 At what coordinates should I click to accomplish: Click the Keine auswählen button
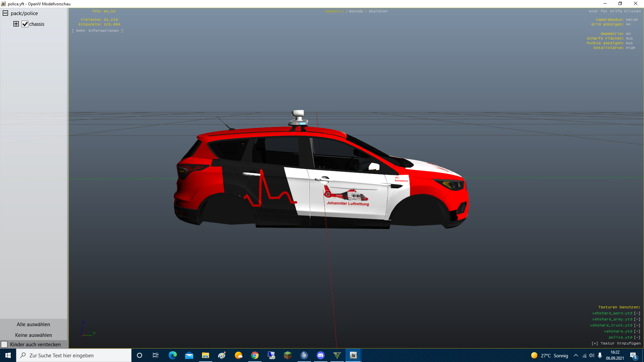[x=34, y=335]
